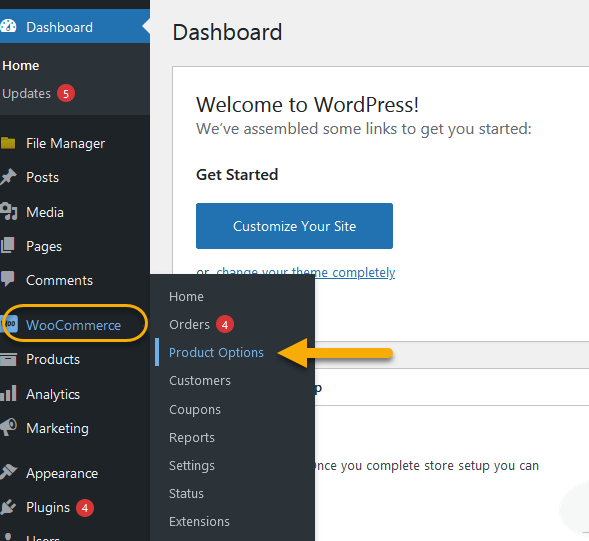Image resolution: width=589 pixels, height=541 pixels.
Task: Click the Marketing megaphone icon
Action: (8, 427)
